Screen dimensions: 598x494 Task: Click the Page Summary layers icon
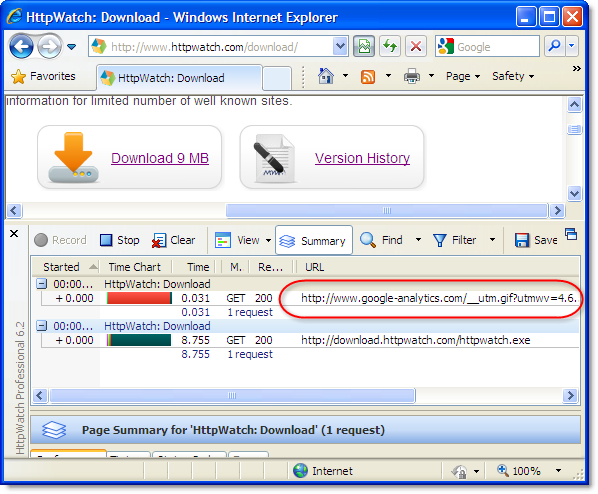(x=54, y=430)
